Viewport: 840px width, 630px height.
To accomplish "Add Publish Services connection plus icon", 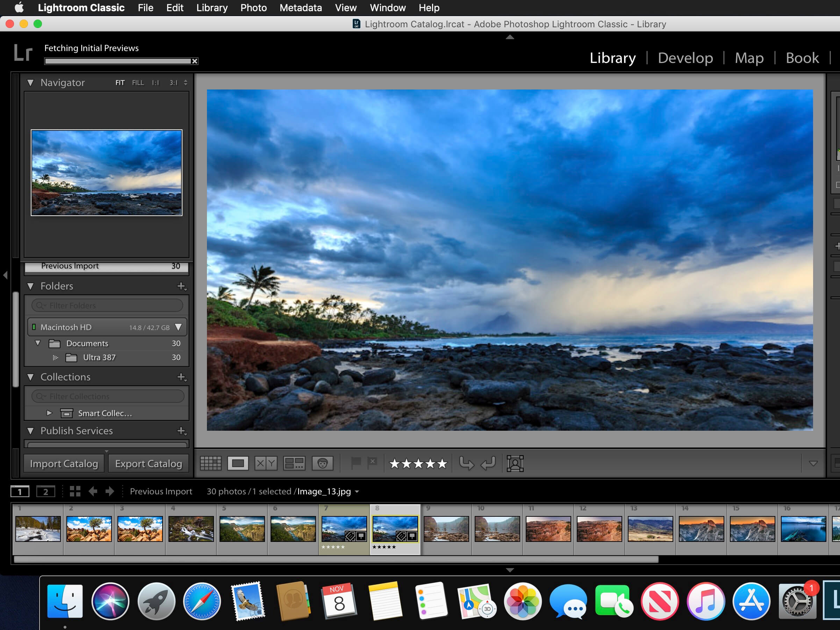I will [x=182, y=431].
